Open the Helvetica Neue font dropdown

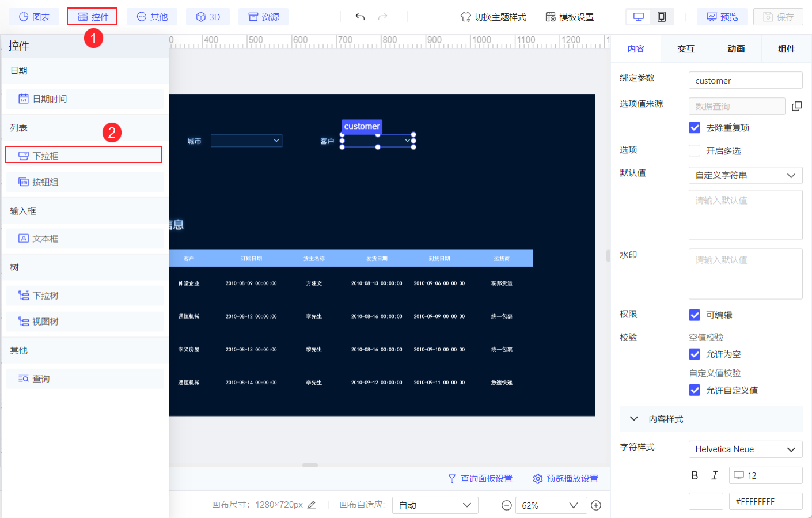tap(745, 449)
